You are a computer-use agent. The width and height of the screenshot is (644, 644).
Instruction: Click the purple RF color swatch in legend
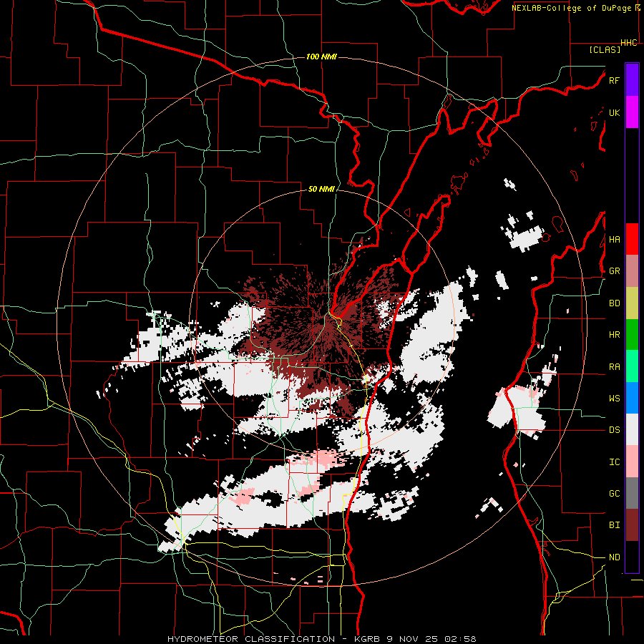632,80
